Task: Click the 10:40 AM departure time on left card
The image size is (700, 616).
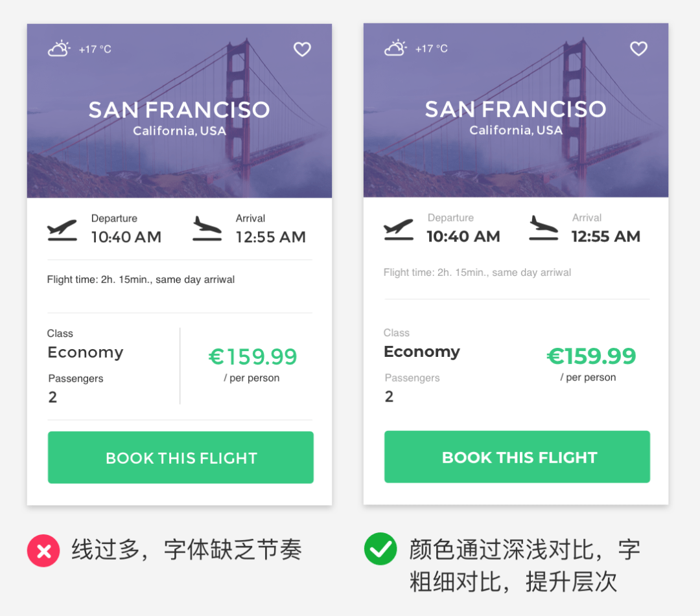Action: 126,237
